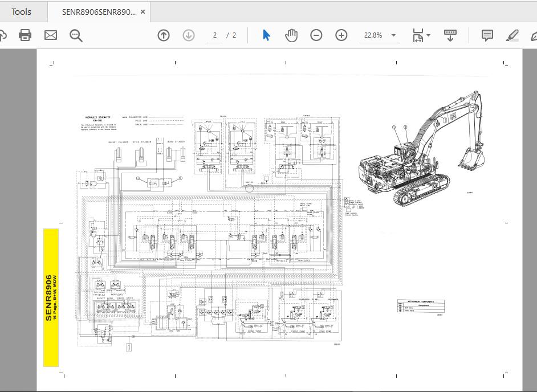Switch to the Tools tab
537x392 pixels.
click(22, 11)
